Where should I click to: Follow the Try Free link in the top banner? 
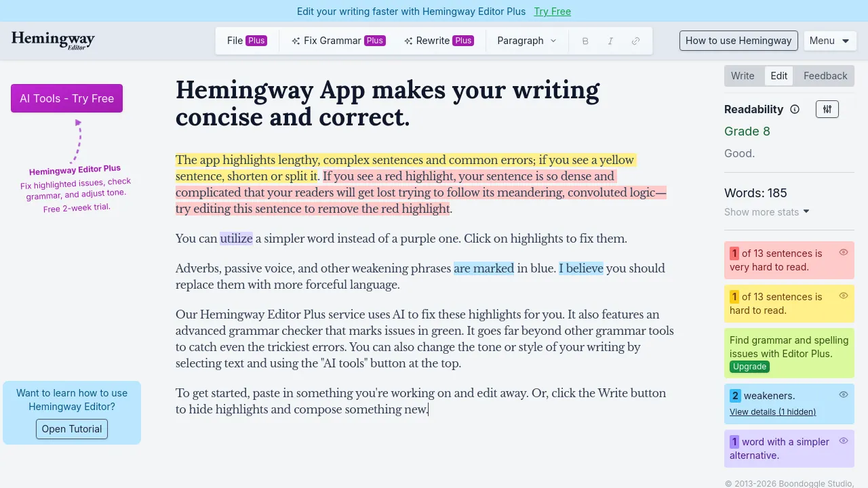[x=552, y=12]
